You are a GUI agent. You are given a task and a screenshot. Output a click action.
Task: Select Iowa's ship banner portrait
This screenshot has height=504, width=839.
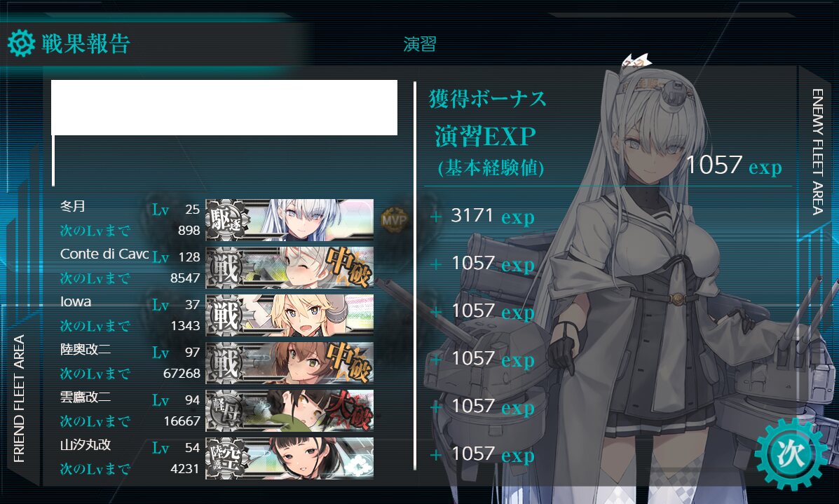[x=289, y=315]
